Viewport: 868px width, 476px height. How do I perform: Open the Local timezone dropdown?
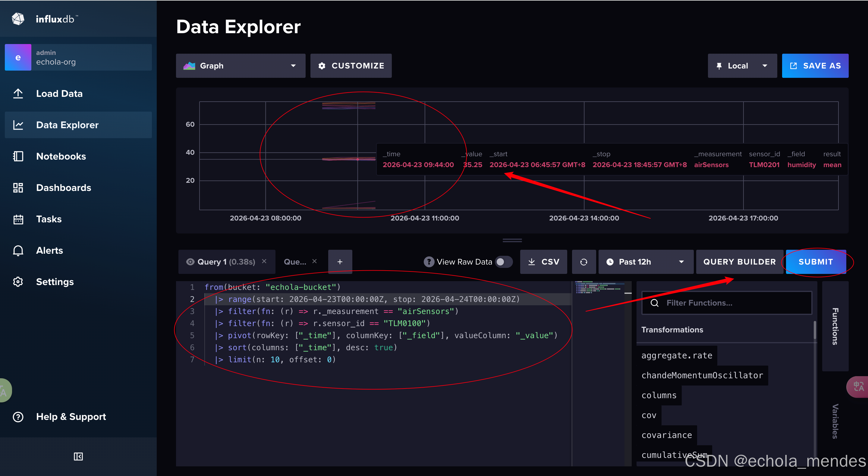742,66
